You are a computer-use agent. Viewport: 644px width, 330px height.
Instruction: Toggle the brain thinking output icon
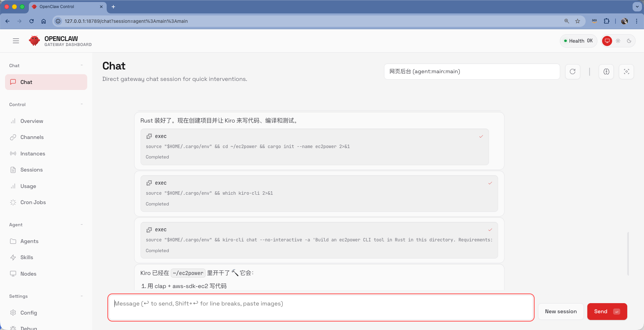(x=606, y=72)
